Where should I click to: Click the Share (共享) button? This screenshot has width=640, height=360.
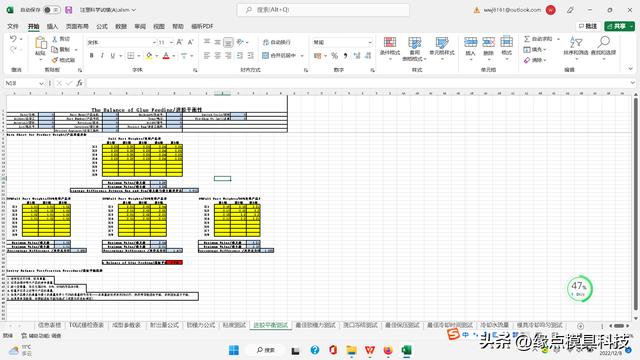tap(619, 26)
